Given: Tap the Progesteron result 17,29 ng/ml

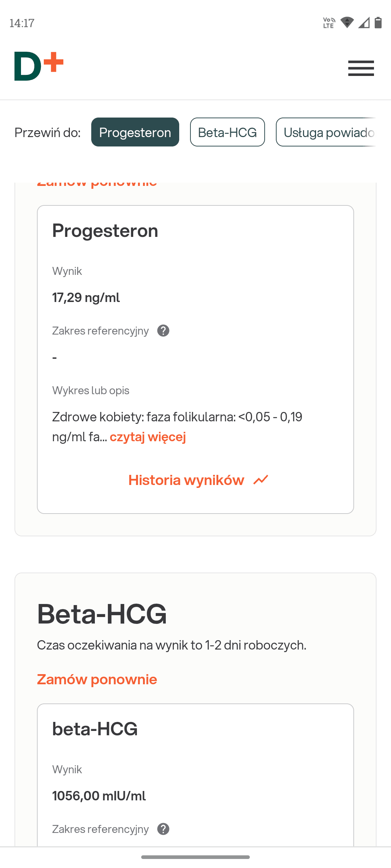Looking at the screenshot, I should coord(86,298).
